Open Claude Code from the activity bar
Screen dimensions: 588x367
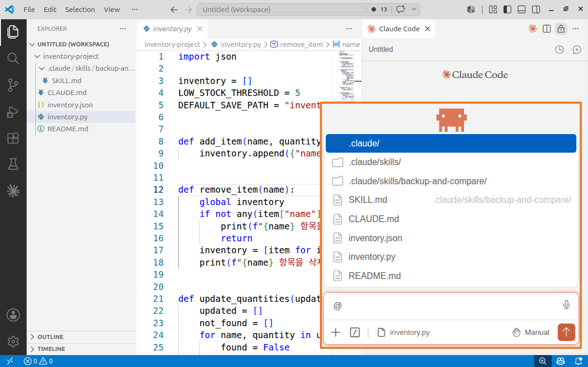pyautogui.click(x=13, y=191)
